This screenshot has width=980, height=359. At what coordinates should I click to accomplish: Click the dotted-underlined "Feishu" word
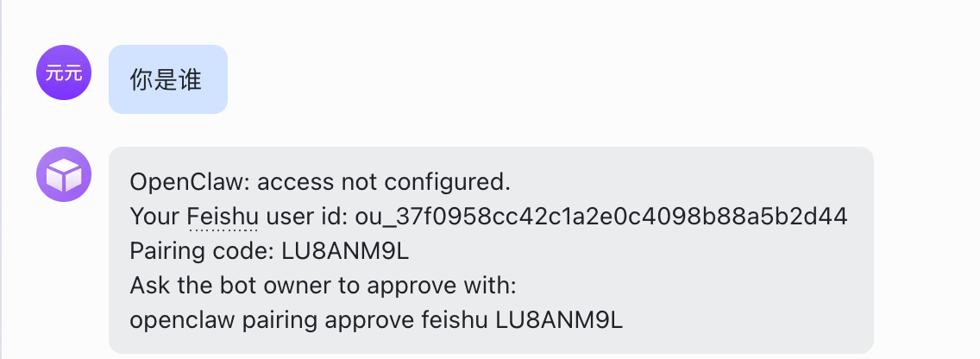223,217
